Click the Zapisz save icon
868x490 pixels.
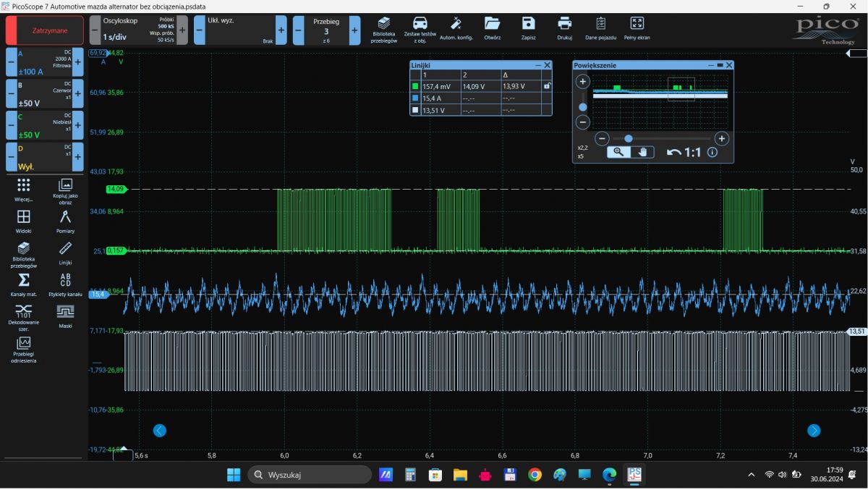(528, 28)
